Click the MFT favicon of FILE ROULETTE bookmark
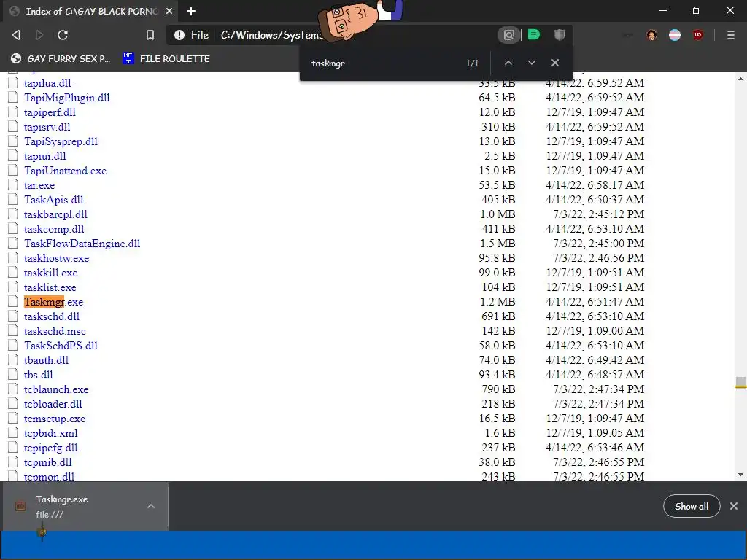Screen dimensions: 747x560 click(x=128, y=58)
